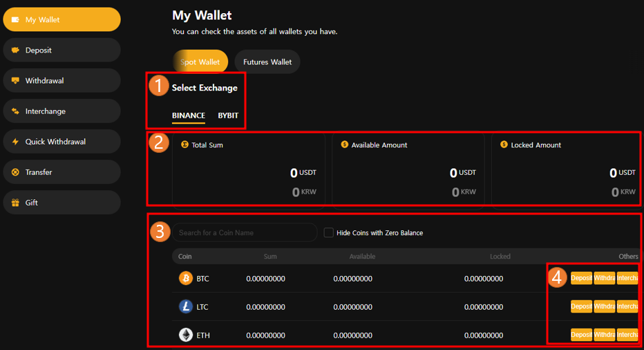Open the Gift menu item
This screenshot has width=644, height=350.
61,203
